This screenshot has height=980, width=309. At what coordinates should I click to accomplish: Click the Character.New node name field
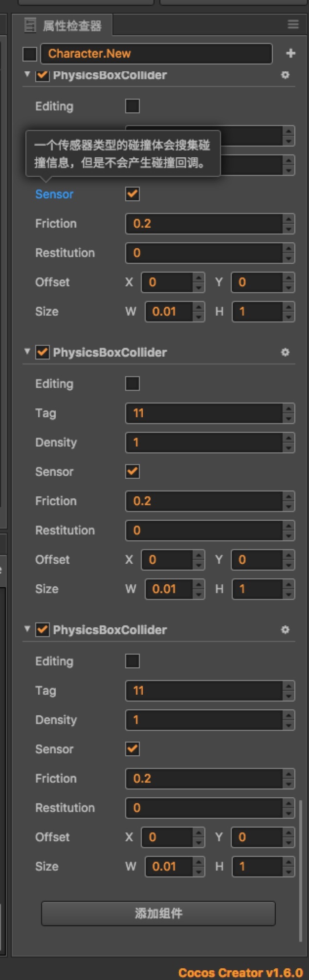(x=156, y=54)
